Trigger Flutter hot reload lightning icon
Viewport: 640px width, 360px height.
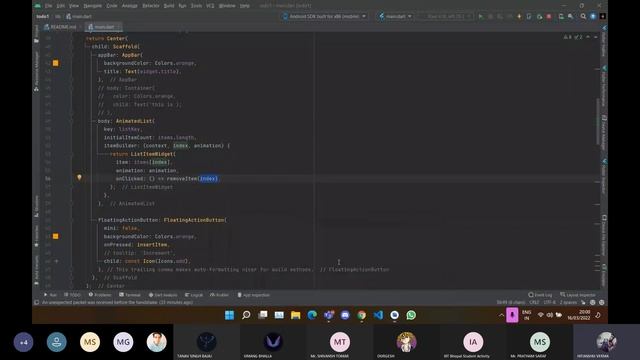tap(519, 16)
